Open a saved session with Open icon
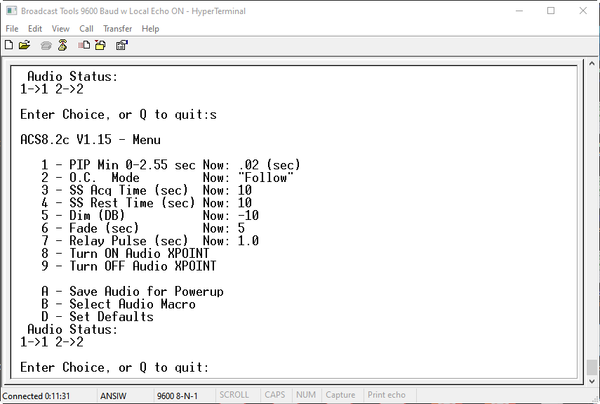Viewport: 600px width, 404px height. pyautogui.click(x=24, y=45)
